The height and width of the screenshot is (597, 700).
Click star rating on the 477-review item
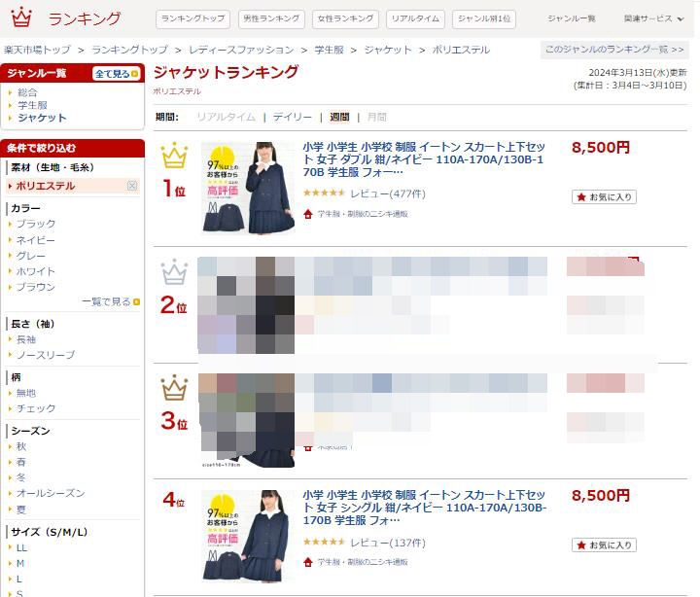(x=324, y=193)
